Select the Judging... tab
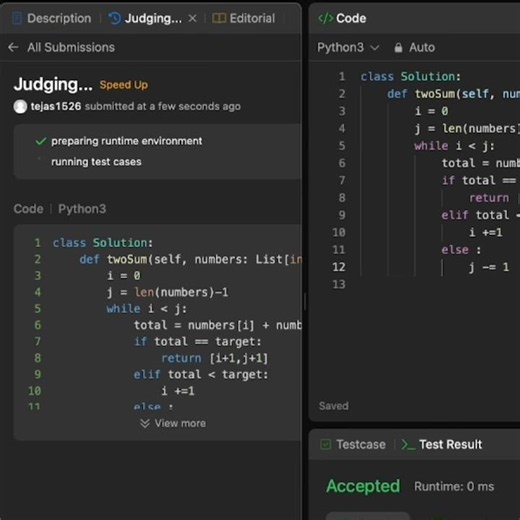Screen dimensions: 520x520 pyautogui.click(x=145, y=18)
